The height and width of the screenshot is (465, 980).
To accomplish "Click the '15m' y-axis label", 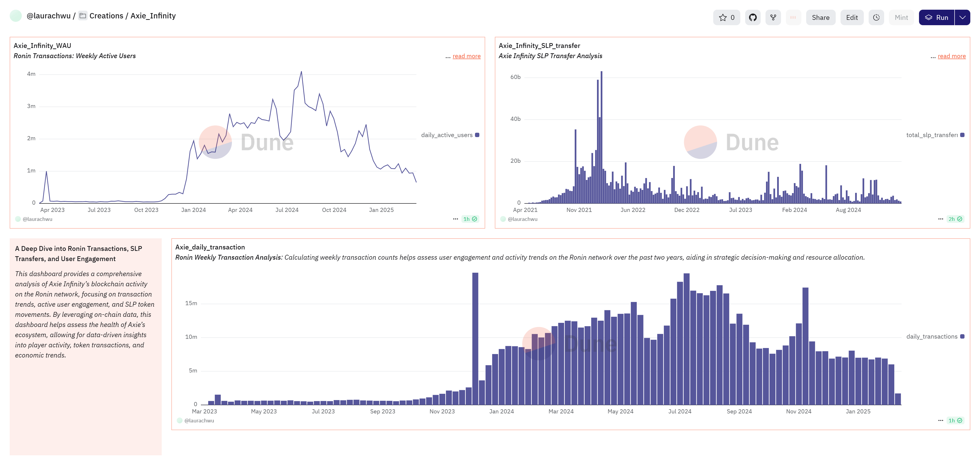I will [x=191, y=303].
